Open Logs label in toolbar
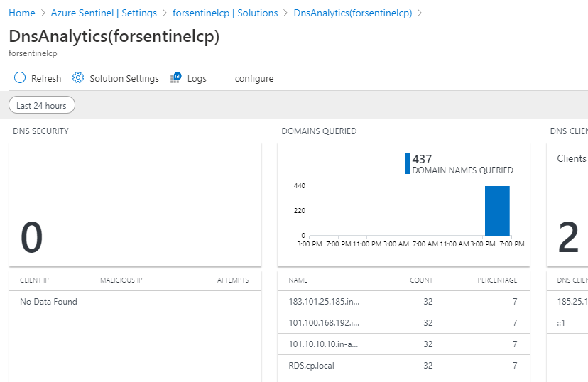This screenshot has width=588, height=382. 197,78
